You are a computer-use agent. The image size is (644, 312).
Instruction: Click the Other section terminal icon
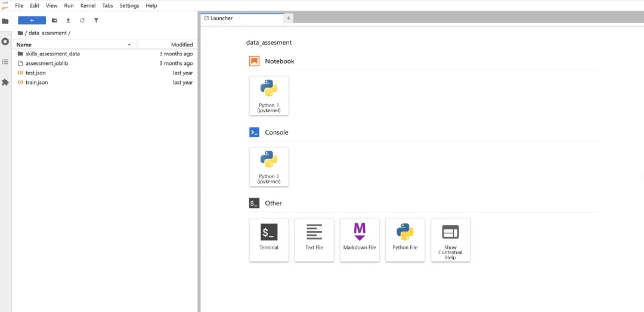254,203
